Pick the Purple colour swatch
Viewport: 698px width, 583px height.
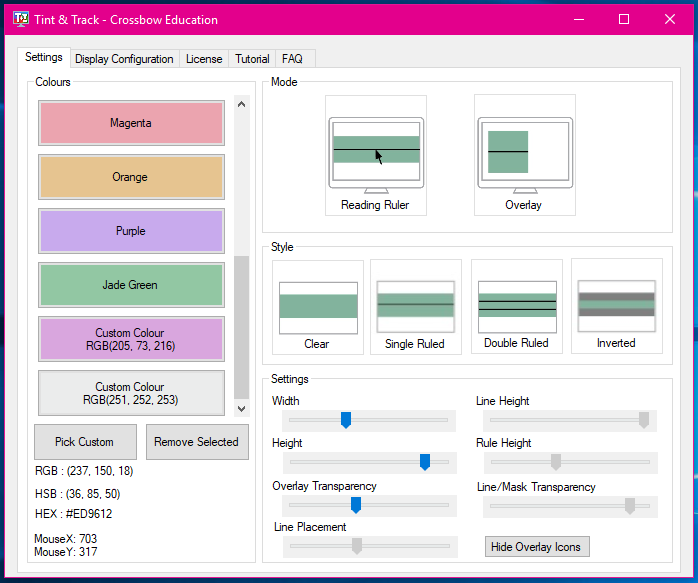(131, 231)
